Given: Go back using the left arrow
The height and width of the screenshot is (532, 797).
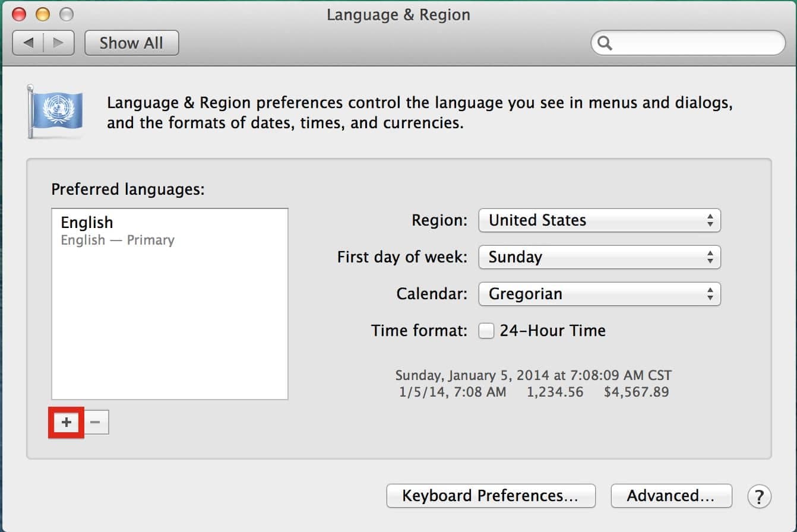Looking at the screenshot, I should (x=28, y=43).
